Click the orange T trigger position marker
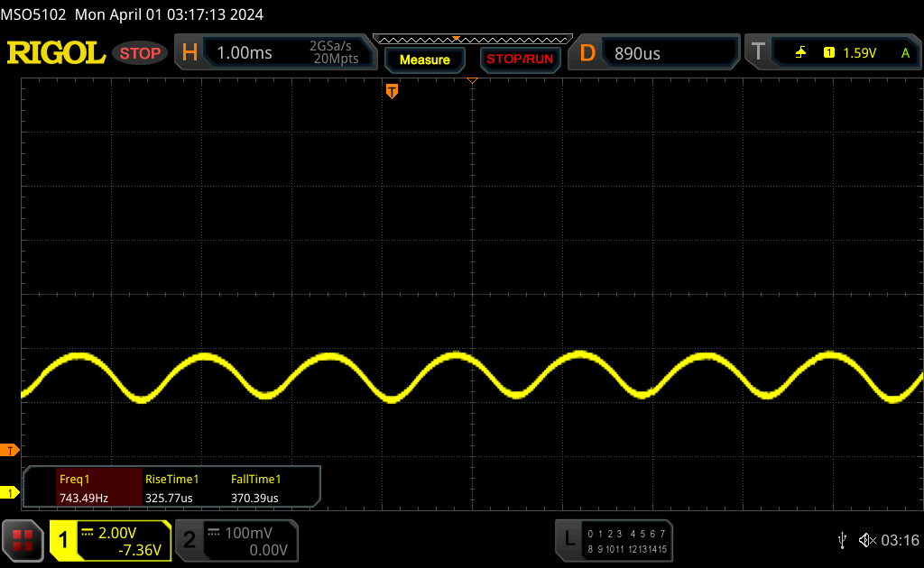Viewport: 924px width, 568px height. coord(392,91)
